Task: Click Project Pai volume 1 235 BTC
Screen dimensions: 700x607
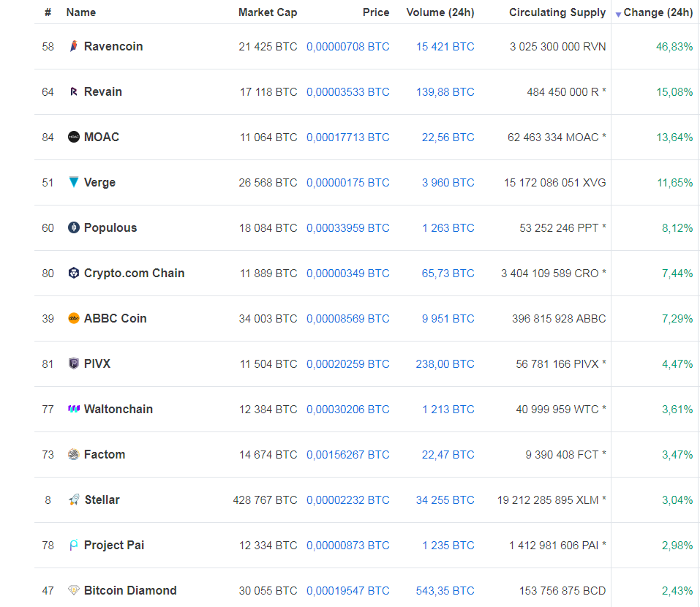Action: point(448,546)
